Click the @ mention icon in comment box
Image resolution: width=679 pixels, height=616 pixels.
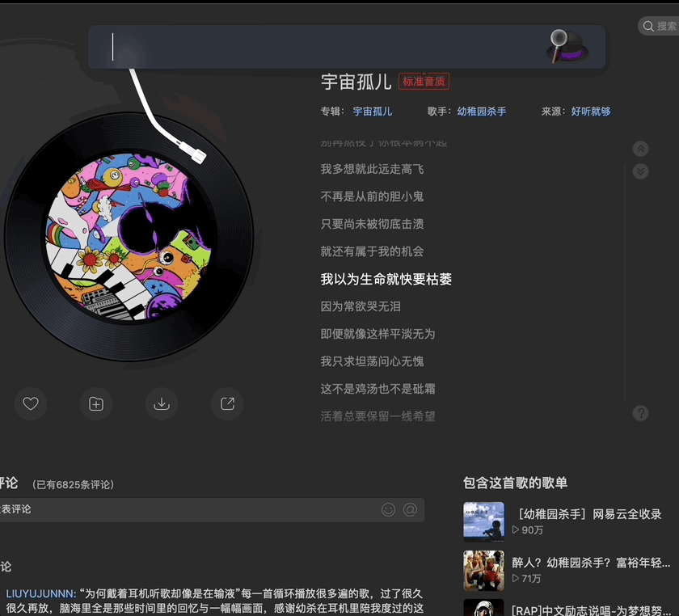pos(410,510)
